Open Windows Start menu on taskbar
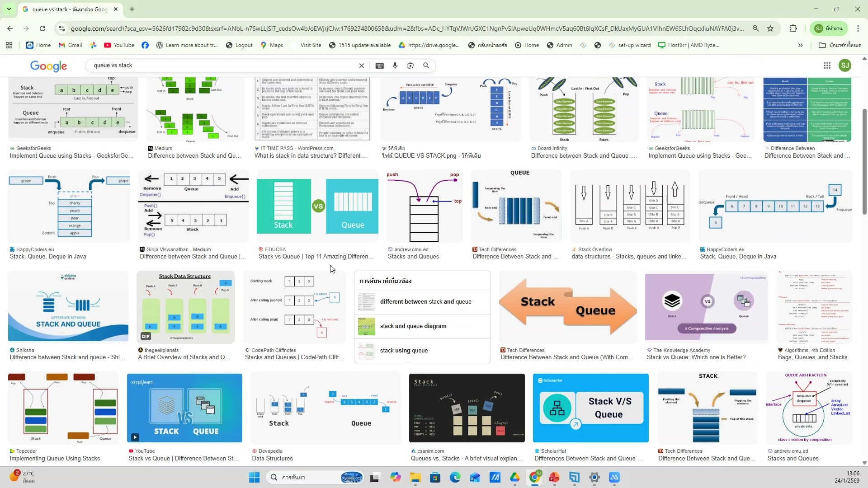The width and height of the screenshot is (868, 488). pos(254,477)
